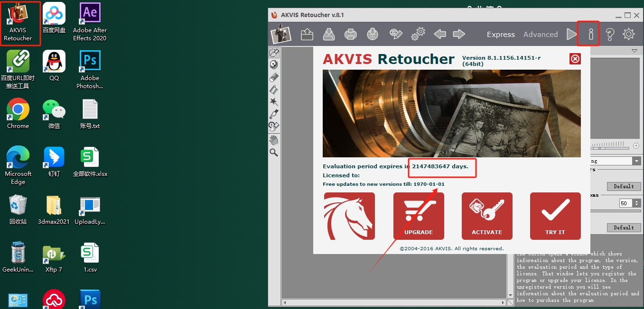This screenshot has width=644, height=309.
Task: Click the horizontal scrollbar left arrow
Action: [x=285, y=302]
